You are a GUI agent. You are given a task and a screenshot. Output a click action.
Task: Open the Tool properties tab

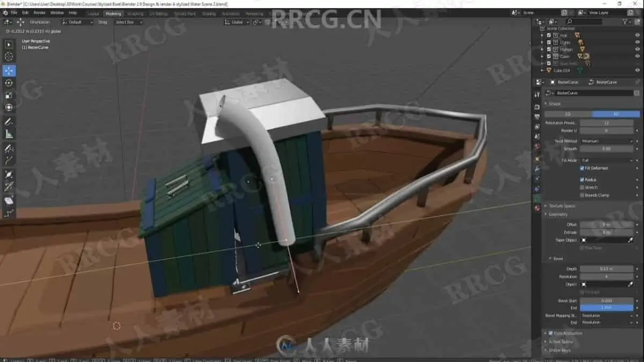click(537, 94)
